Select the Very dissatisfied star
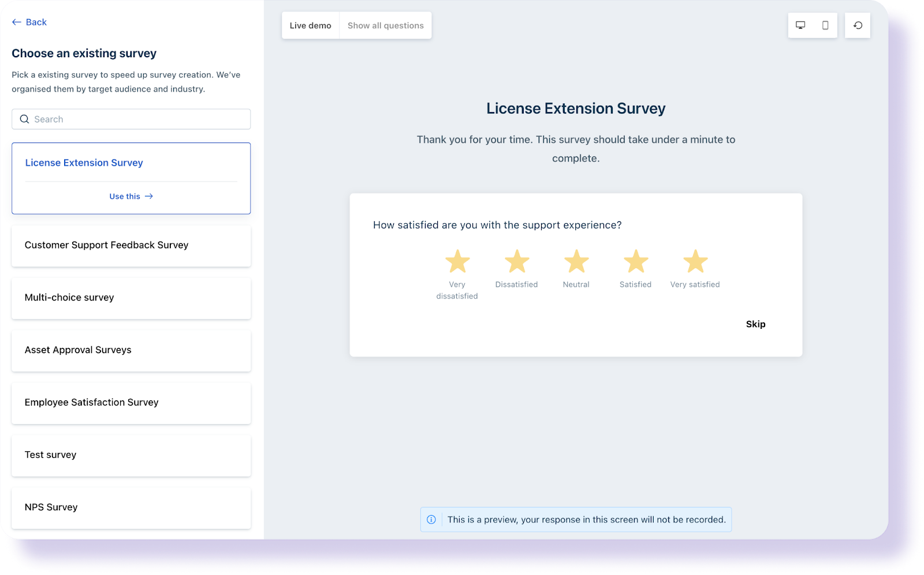Screen dimensions: 924x575 (x=457, y=261)
